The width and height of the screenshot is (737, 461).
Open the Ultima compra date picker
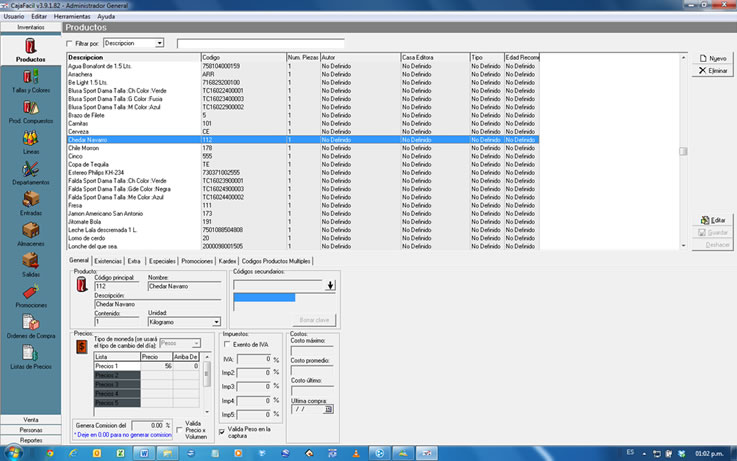pos(328,408)
